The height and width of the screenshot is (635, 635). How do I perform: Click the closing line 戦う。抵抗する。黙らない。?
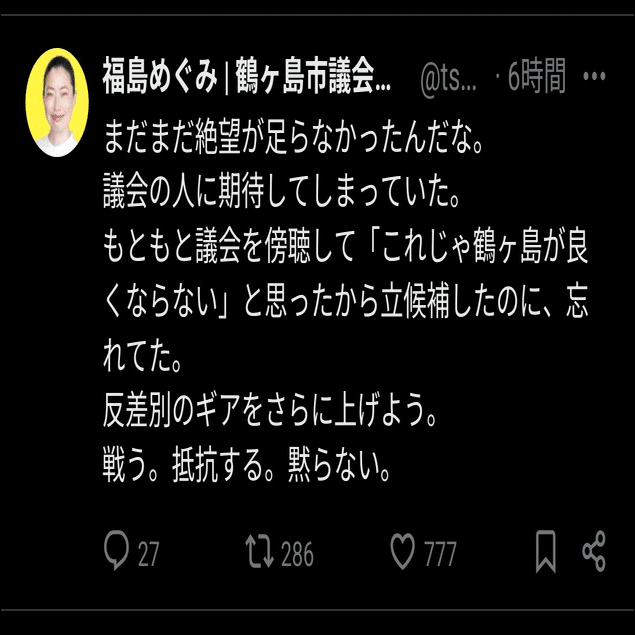(247, 466)
